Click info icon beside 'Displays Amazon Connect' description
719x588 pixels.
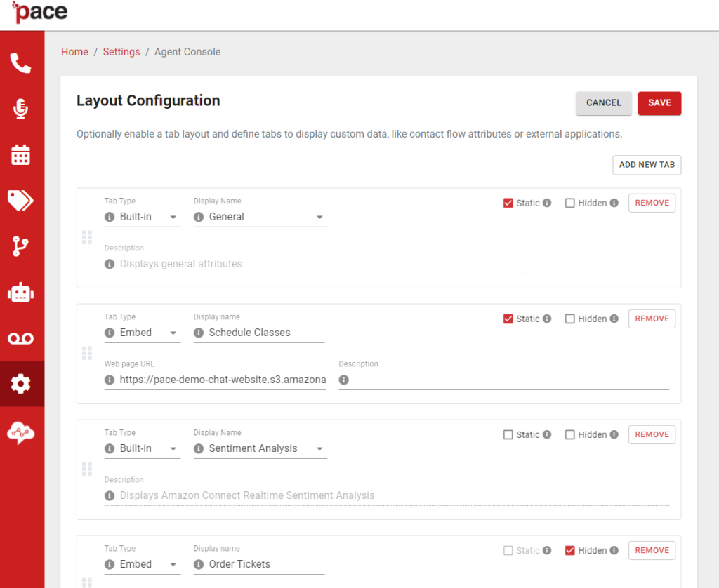(110, 495)
